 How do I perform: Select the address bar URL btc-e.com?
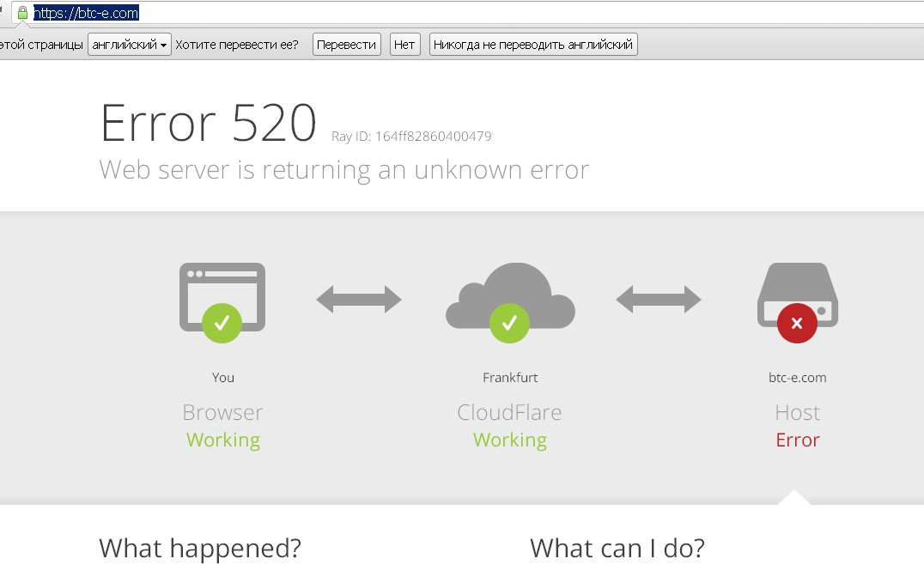click(86, 13)
